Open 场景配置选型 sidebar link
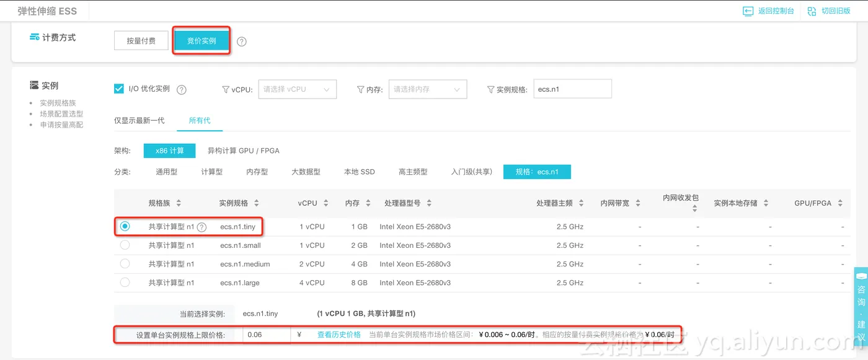This screenshot has height=360, width=868. click(61, 114)
